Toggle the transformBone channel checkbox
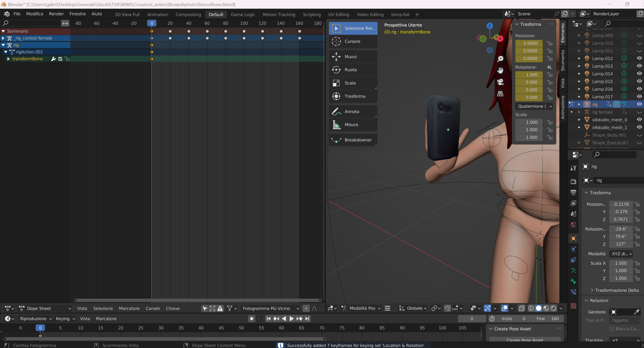Screen dimensions: 644x348 tap(60, 59)
